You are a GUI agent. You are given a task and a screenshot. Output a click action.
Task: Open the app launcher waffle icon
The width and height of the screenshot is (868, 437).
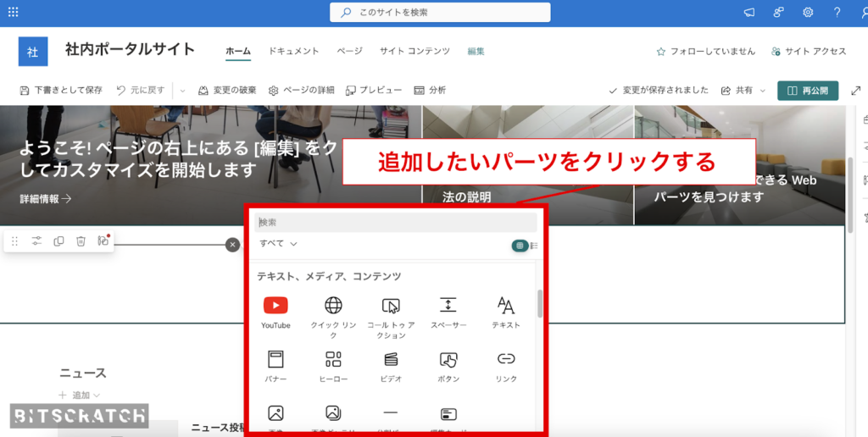click(x=14, y=13)
